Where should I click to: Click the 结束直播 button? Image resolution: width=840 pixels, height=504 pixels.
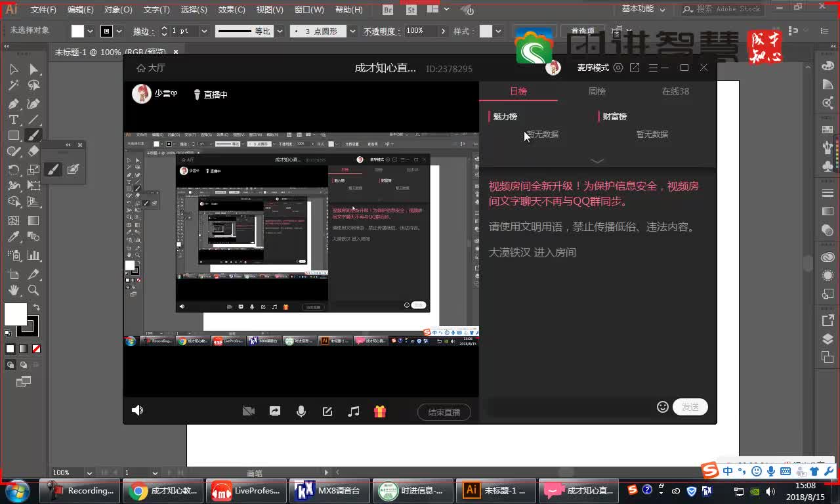pos(444,412)
